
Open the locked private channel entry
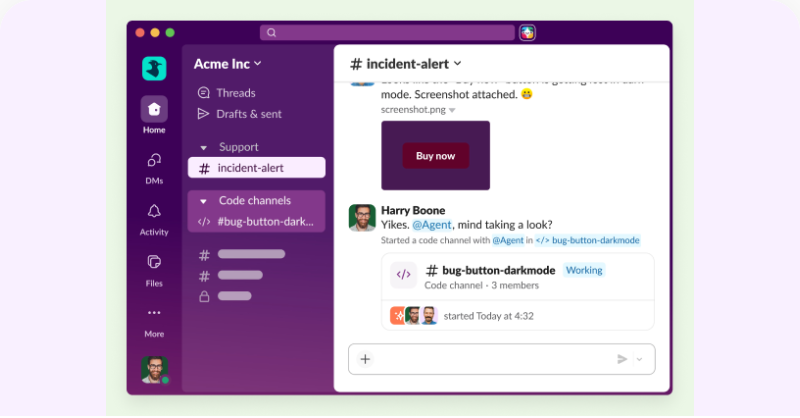click(x=225, y=296)
